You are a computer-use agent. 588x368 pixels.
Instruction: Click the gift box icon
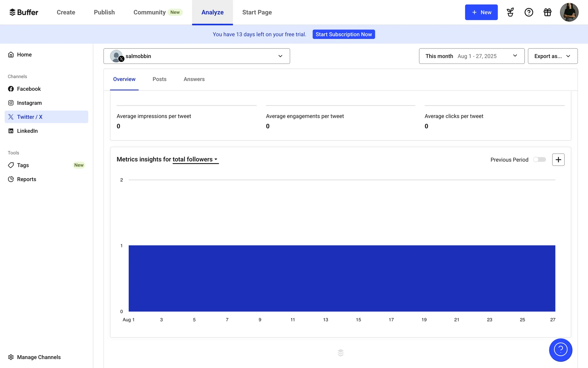click(x=547, y=12)
